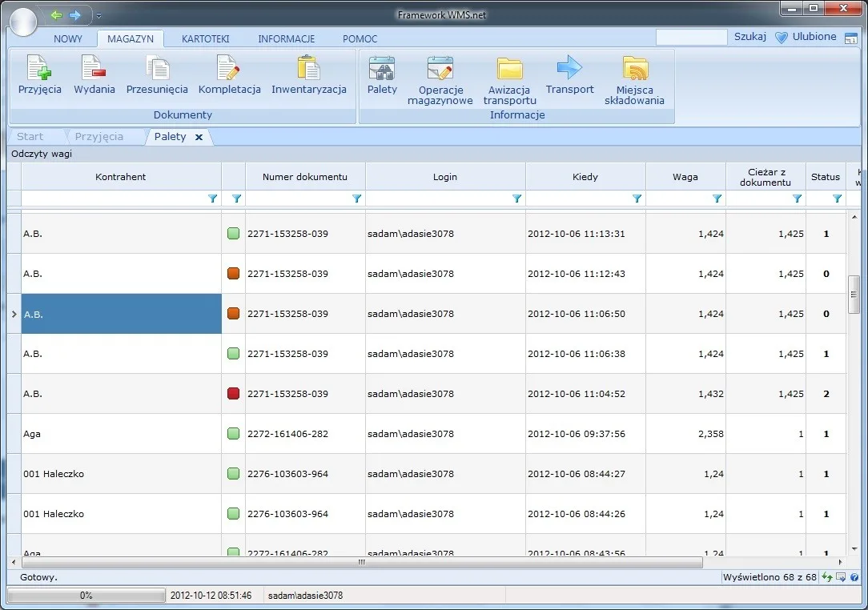Open Miejsca składowania icon
868x610 pixels.
pos(634,68)
